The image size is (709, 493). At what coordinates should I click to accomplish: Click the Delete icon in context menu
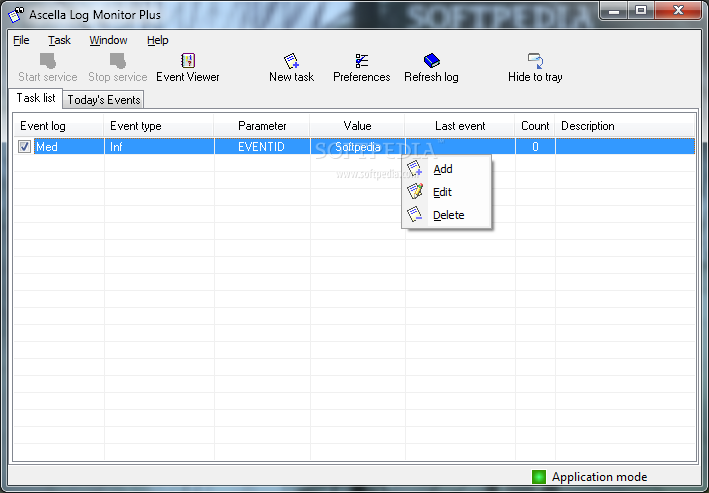point(414,214)
